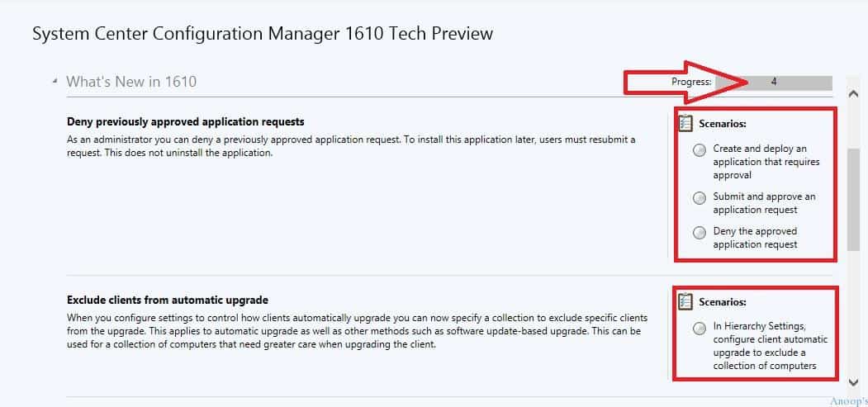Click the Progress bar showing 4
This screenshot has width=868, height=407.
[773, 83]
